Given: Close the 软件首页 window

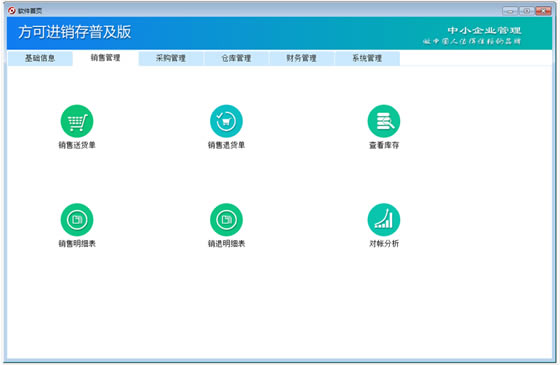Looking at the screenshot, I should 543,11.
